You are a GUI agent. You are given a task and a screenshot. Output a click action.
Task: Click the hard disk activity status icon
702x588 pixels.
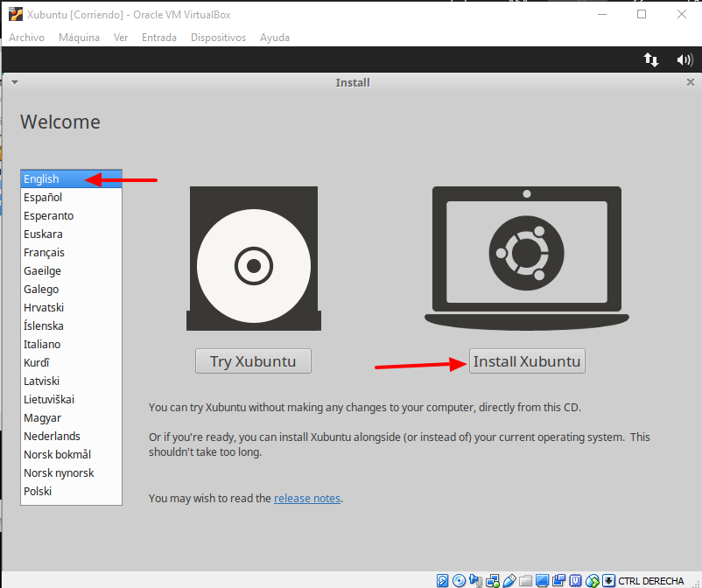point(442,581)
